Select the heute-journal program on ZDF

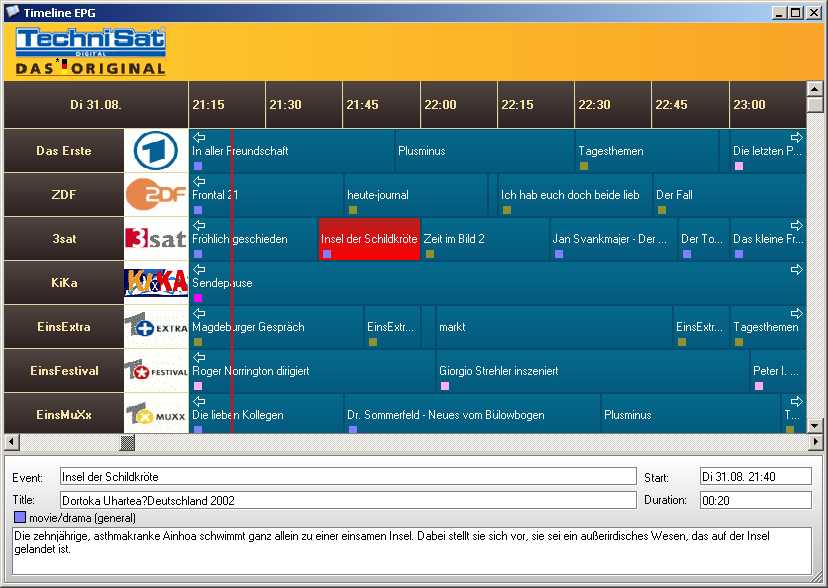click(416, 194)
